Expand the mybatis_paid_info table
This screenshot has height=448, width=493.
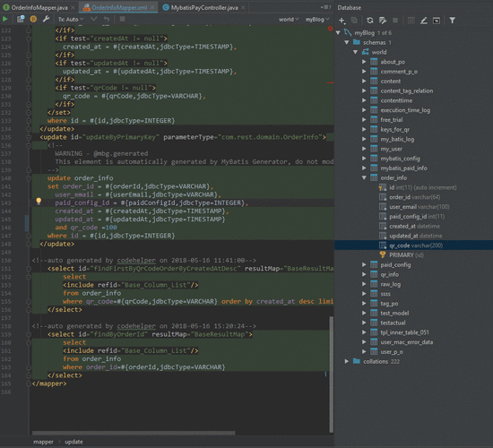tap(364, 168)
